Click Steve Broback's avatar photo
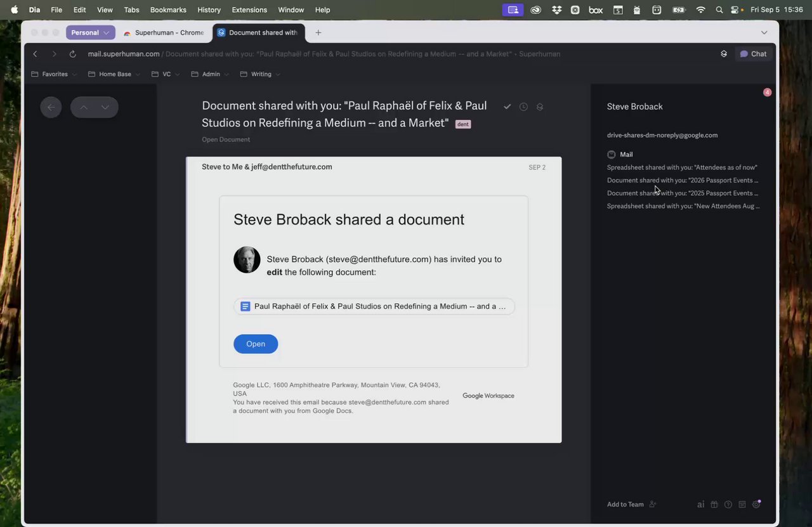Screen dimensions: 812x527 click(247, 259)
